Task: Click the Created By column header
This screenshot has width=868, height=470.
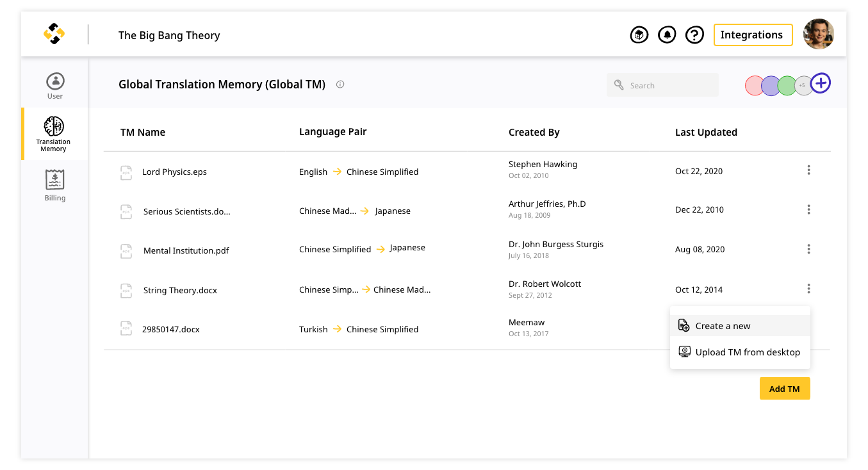Action: pos(534,133)
